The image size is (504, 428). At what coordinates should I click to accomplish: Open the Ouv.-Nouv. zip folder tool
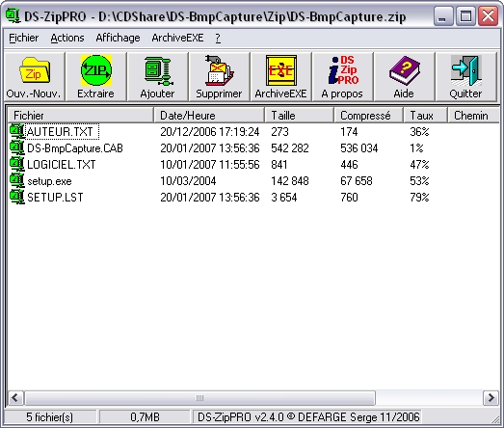34,77
